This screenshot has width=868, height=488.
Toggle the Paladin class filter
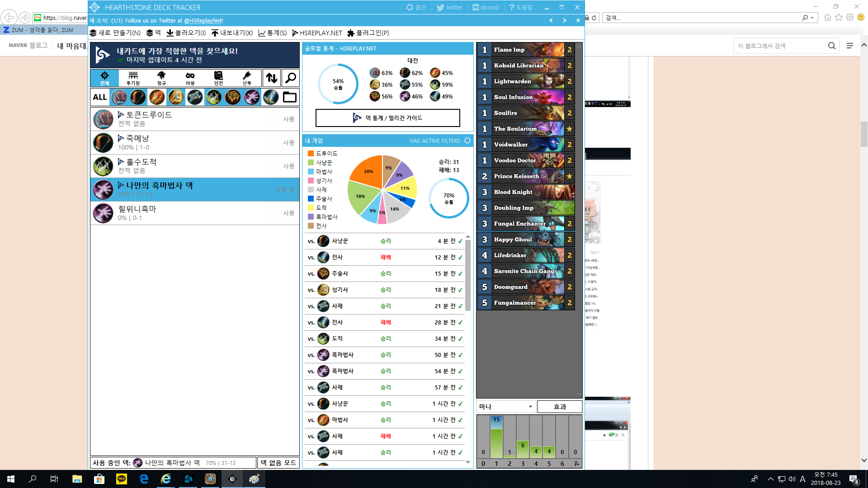click(x=176, y=97)
